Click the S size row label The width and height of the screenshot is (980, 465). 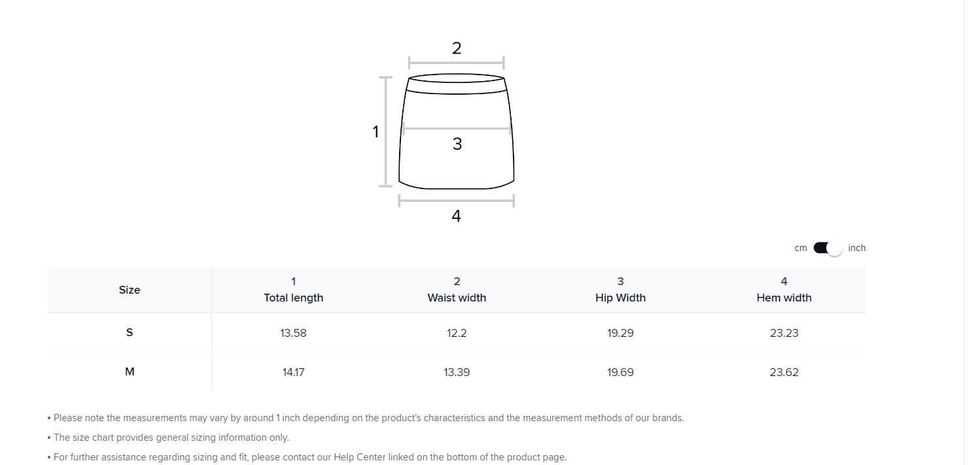point(130,332)
